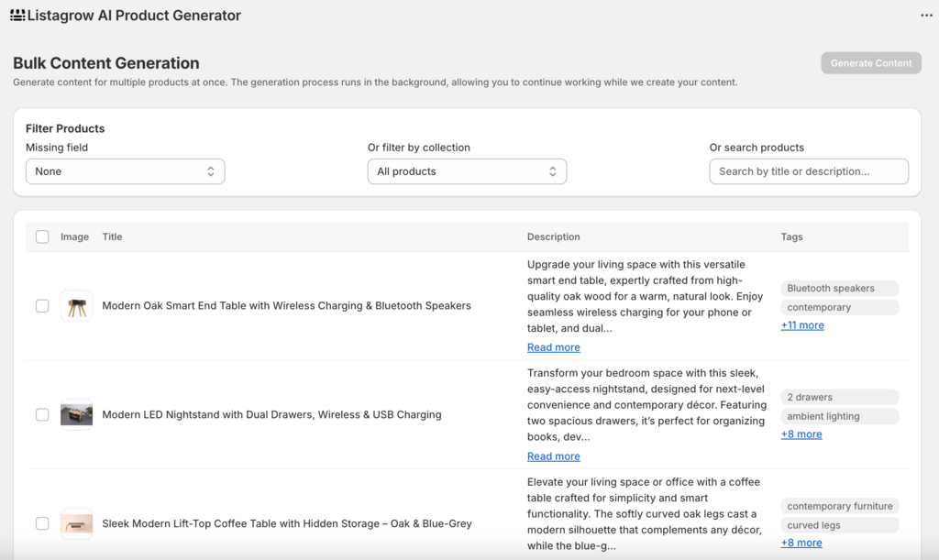
Task: Tick the Sleek Modern Coffee Table checkbox
Action: point(42,523)
